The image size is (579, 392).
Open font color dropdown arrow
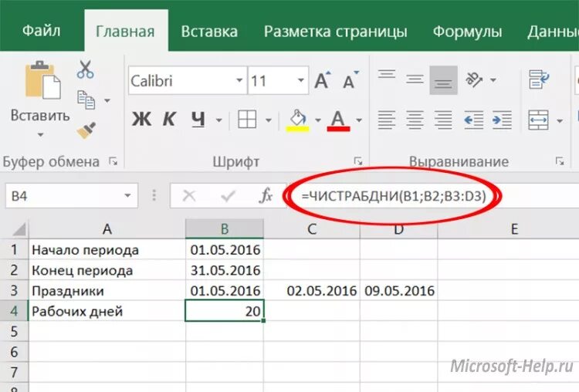click(x=359, y=120)
